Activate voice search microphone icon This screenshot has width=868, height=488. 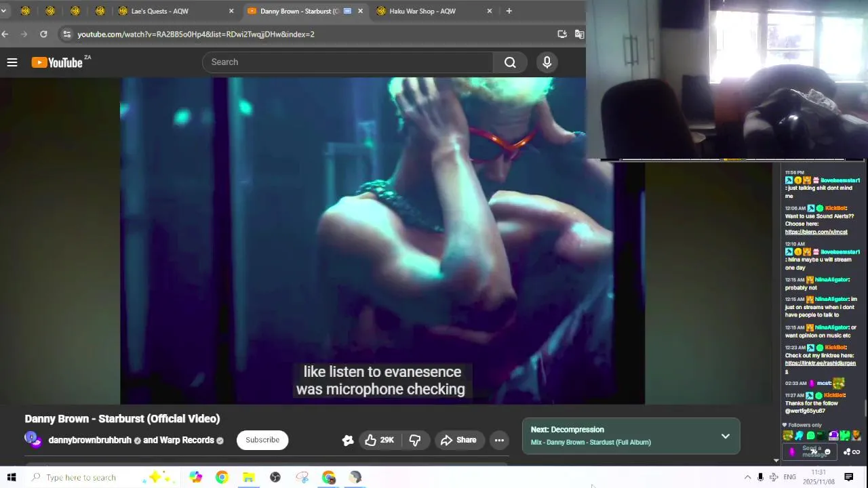pyautogui.click(x=547, y=62)
